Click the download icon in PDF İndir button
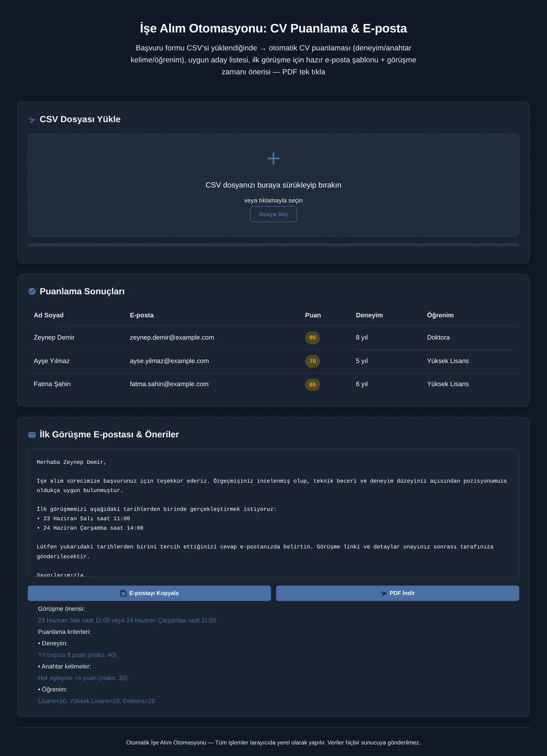547x756 pixels. coord(383,593)
